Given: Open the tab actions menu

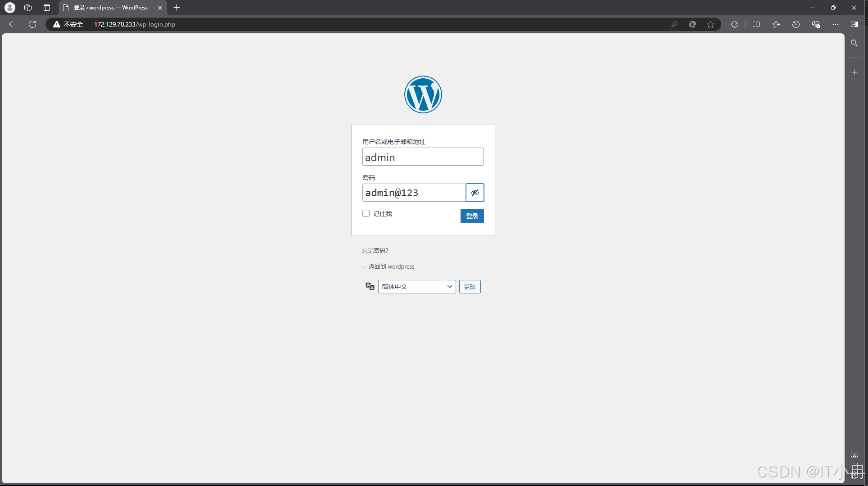Looking at the screenshot, I should (46, 8).
